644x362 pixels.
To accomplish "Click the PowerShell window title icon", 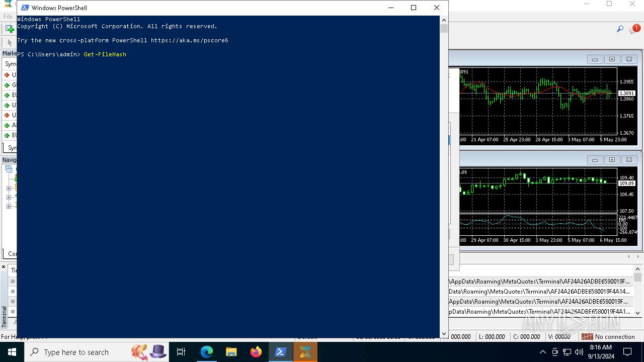I will point(25,8).
